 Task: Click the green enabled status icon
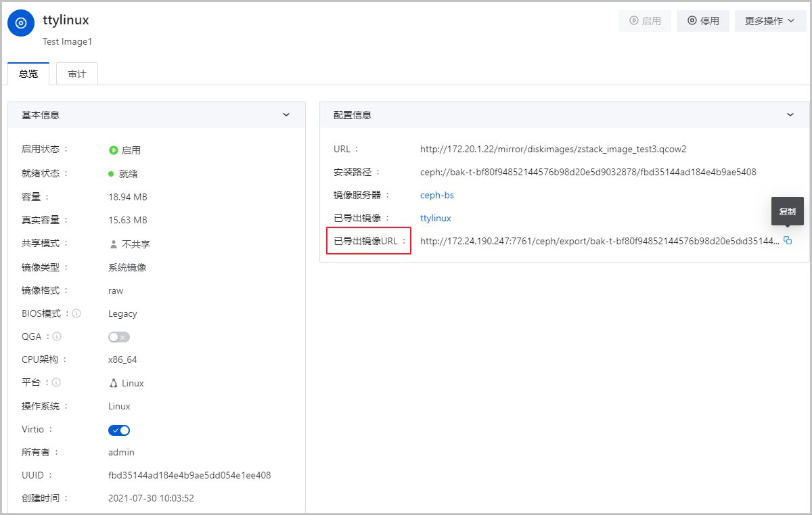114,150
